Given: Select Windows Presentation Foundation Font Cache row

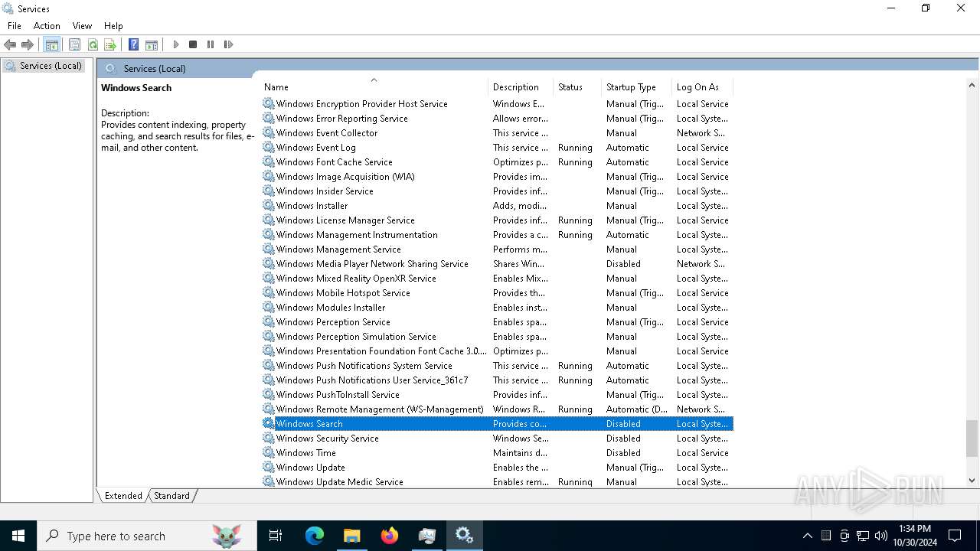Looking at the screenshot, I should click(497, 351).
